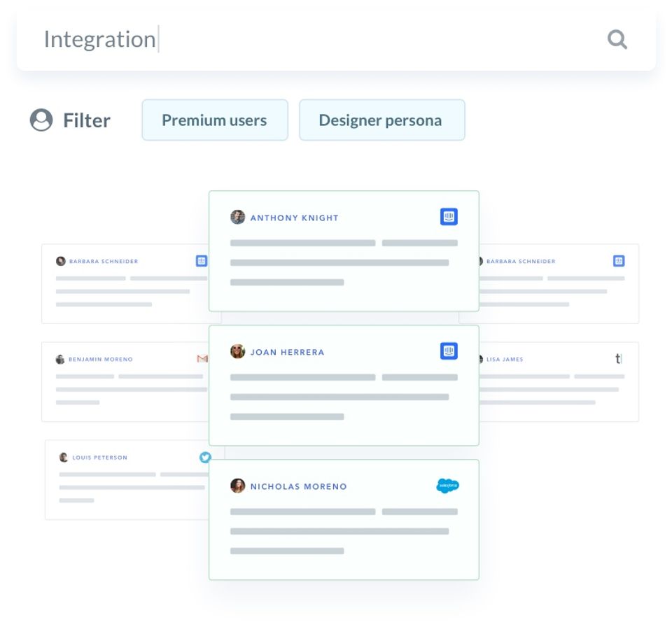This screenshot has width=672, height=629.
Task: Click Salesforce icon on Nicholas Moreno card
Action: [447, 486]
